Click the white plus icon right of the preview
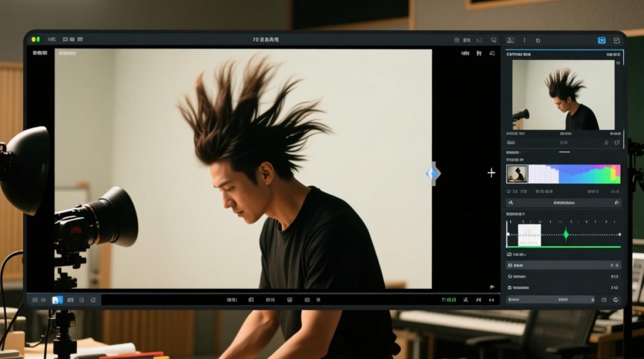 [x=491, y=173]
